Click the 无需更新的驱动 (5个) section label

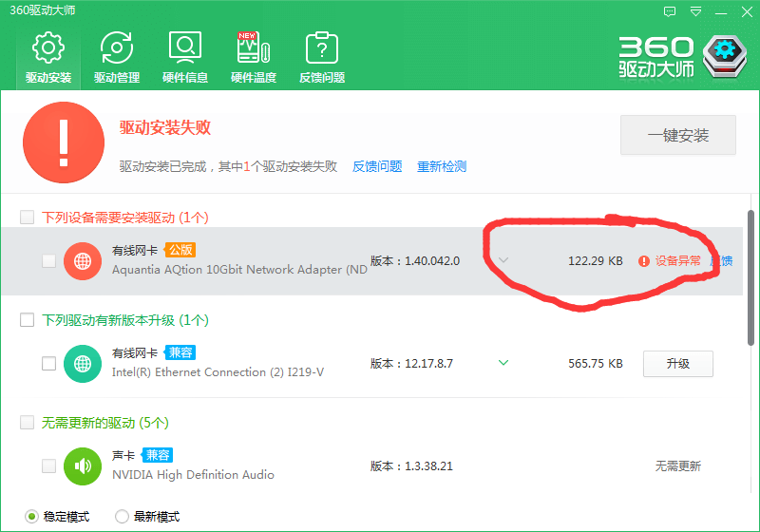tap(105, 423)
